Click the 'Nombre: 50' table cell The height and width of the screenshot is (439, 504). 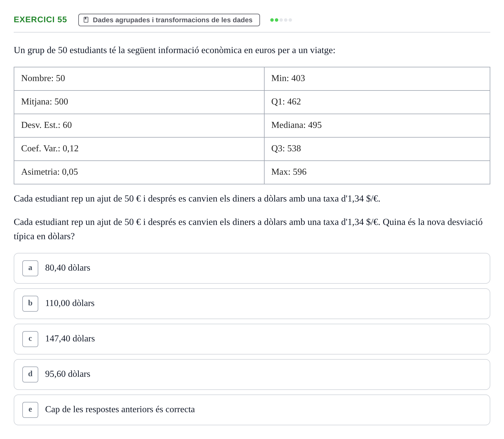pyautogui.click(x=139, y=79)
